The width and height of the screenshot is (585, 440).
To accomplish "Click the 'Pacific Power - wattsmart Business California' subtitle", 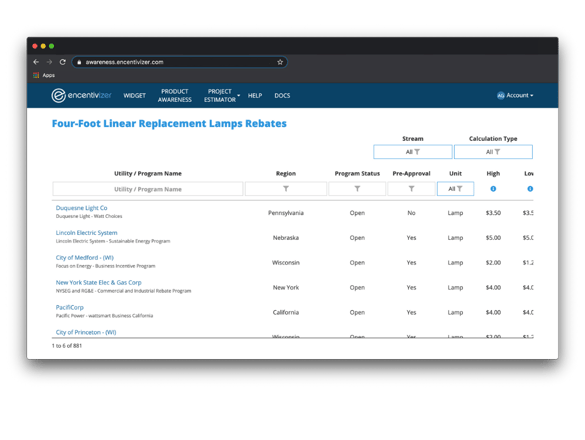I will [x=104, y=316].
